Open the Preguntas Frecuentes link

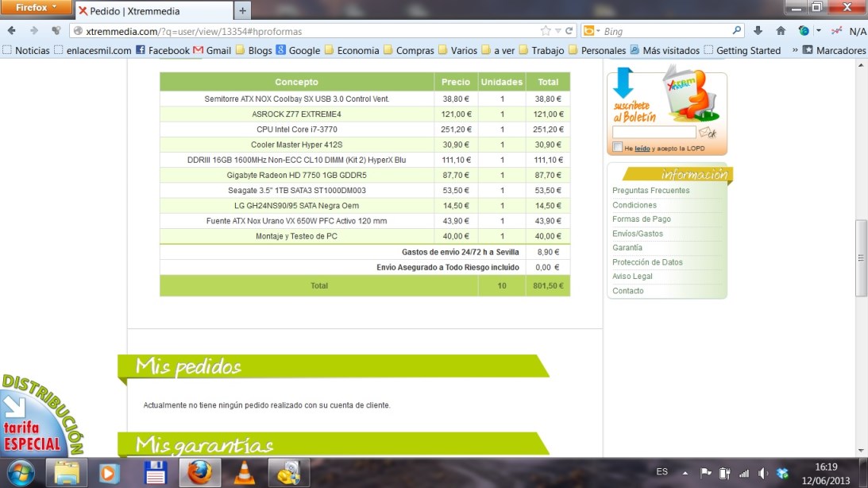[x=650, y=191]
